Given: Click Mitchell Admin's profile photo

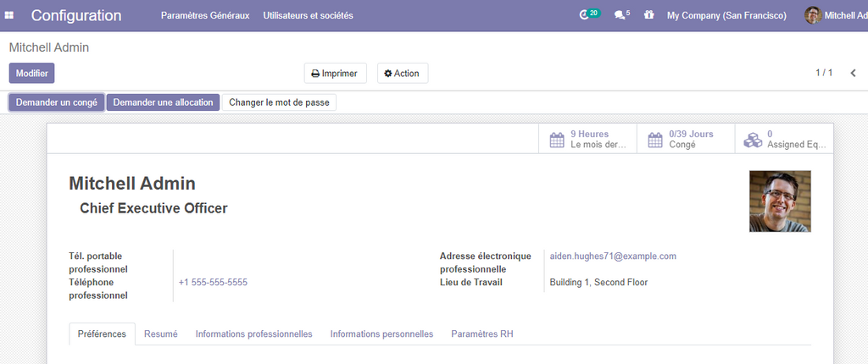Looking at the screenshot, I should click(780, 201).
